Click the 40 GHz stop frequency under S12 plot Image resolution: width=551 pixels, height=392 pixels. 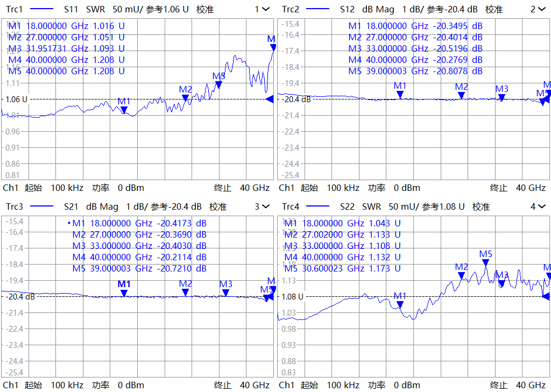click(531, 188)
